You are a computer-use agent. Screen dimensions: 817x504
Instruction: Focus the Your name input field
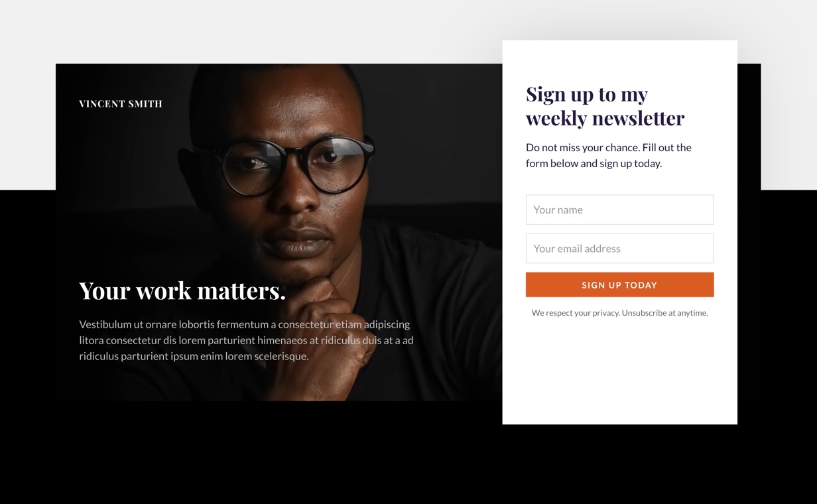coord(619,210)
